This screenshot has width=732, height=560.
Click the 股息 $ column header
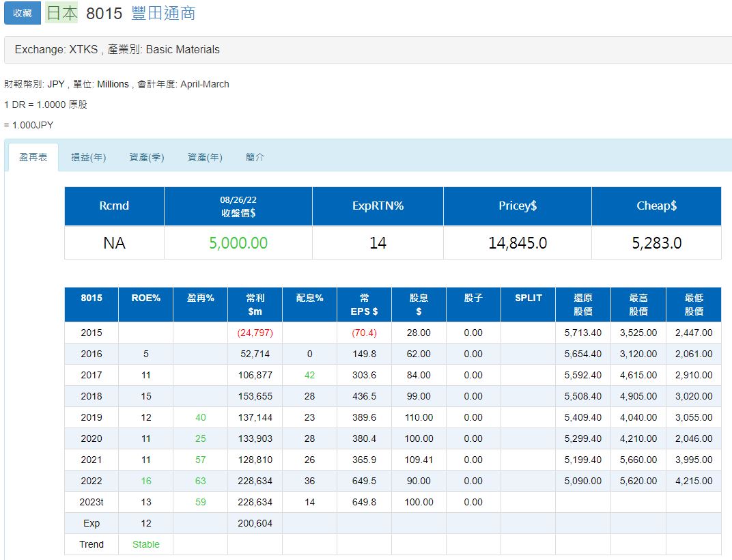click(x=419, y=305)
